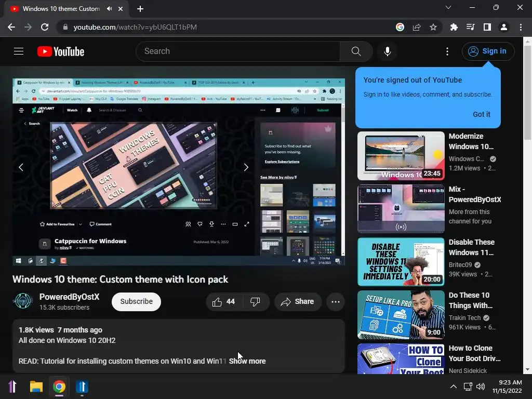Open 'Do These 10 Things With...' title

[x=470, y=300]
